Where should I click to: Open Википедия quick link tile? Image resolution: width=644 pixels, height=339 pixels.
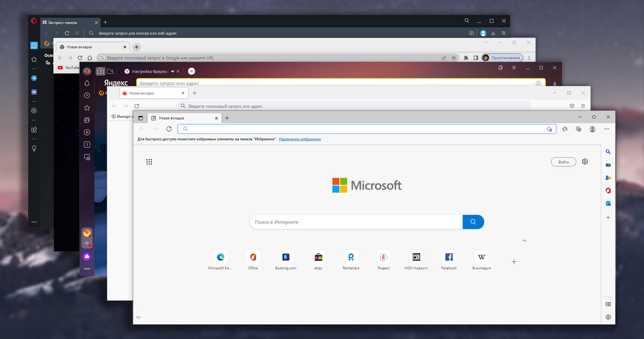coord(481,261)
